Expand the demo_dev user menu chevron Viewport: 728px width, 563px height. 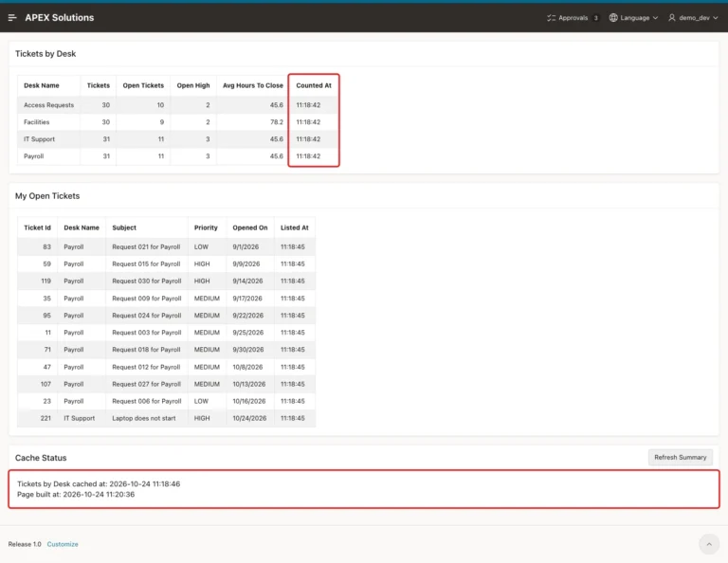pos(716,18)
